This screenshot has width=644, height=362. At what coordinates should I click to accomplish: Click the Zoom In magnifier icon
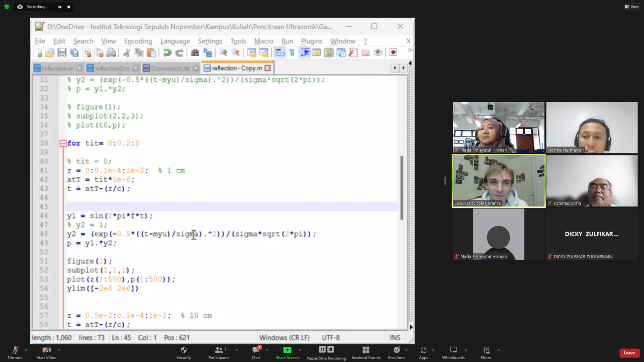[x=223, y=53]
